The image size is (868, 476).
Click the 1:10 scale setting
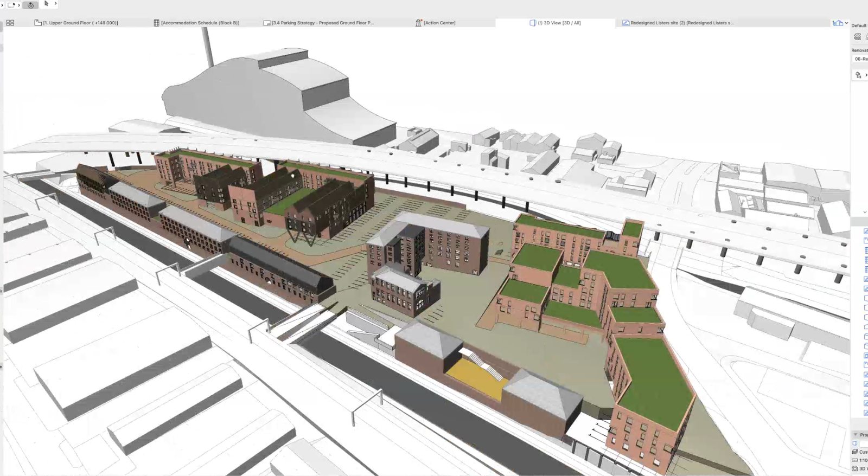pyautogui.click(x=861, y=460)
